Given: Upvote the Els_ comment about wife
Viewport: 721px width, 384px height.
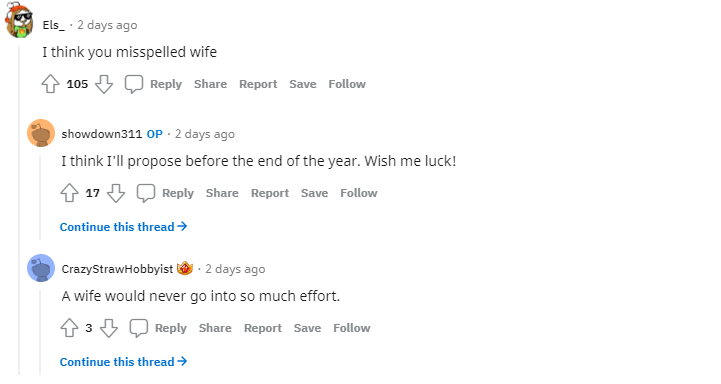Looking at the screenshot, I should [51, 84].
